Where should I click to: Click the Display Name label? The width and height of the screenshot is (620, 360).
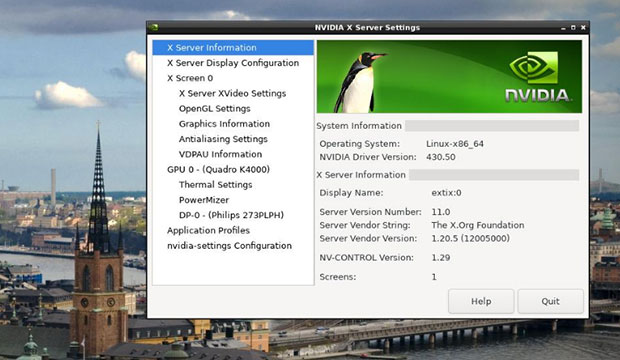click(x=351, y=193)
